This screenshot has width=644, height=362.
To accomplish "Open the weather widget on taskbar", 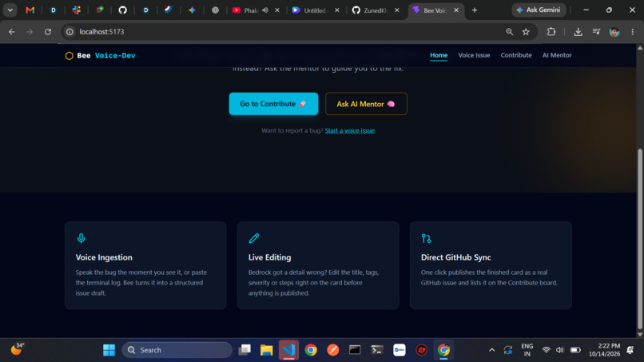I will click(17, 349).
